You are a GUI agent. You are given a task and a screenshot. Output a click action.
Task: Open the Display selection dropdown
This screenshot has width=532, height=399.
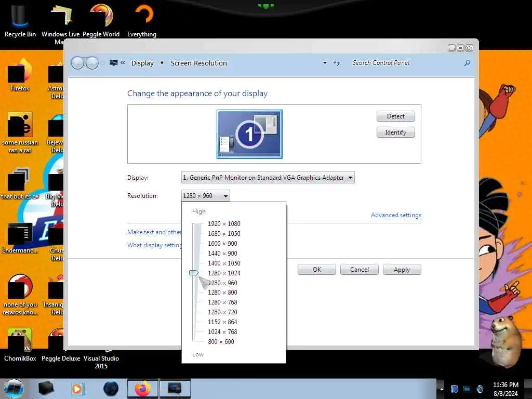tap(268, 178)
